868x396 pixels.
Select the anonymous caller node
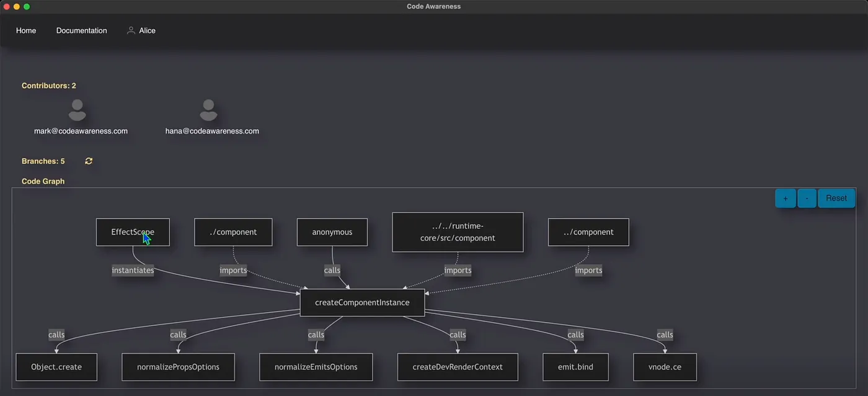(332, 232)
